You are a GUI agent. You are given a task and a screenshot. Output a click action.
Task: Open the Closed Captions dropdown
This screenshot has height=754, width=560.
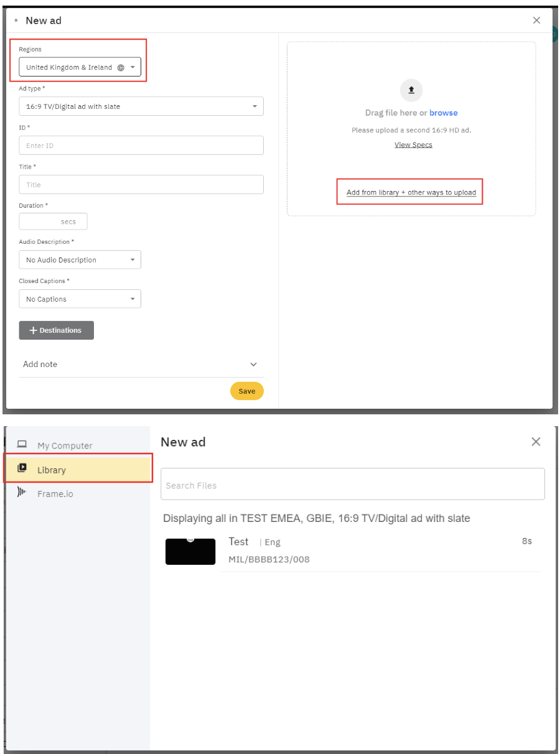point(80,299)
